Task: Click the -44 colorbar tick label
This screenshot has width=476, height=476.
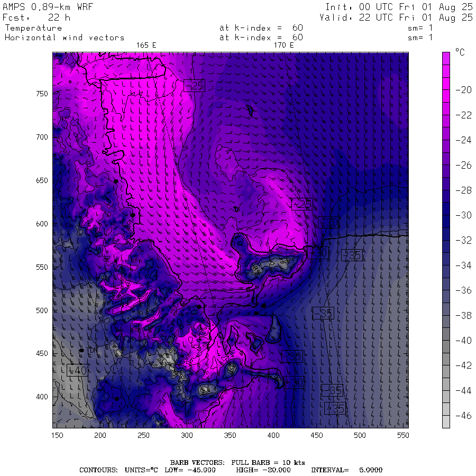Action: tap(463, 390)
